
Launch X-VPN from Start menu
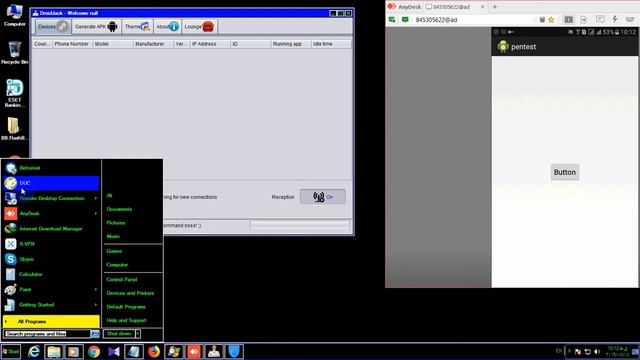pyautogui.click(x=51, y=244)
